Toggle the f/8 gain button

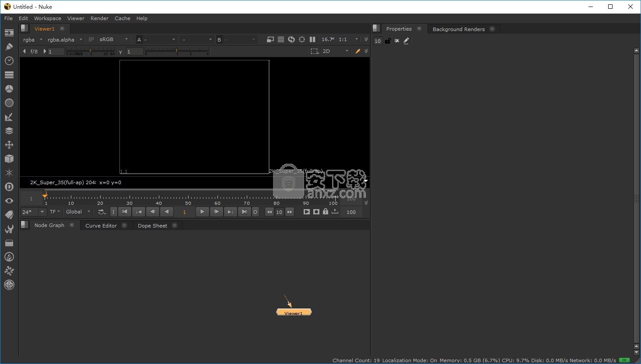(x=34, y=52)
